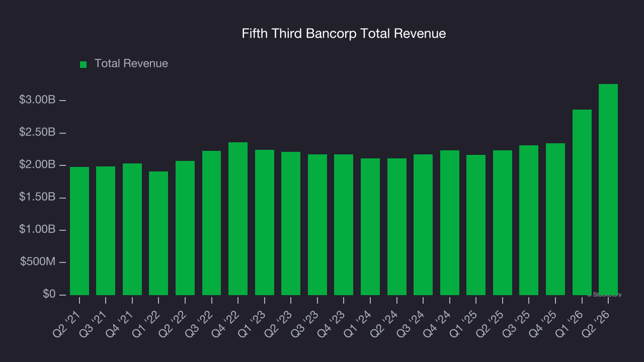Select the Q2 '26 revenue bar
The image size is (644, 362).
608,190
